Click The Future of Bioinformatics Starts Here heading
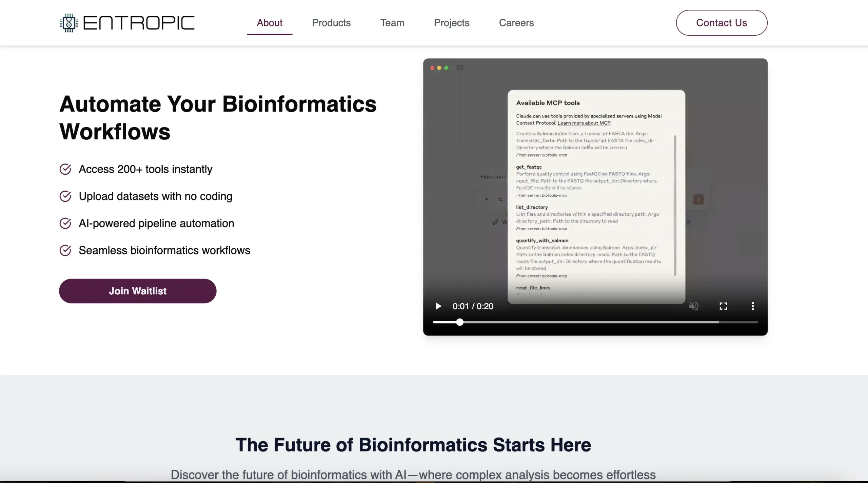Screen dimensions: 868x483 click(413, 445)
